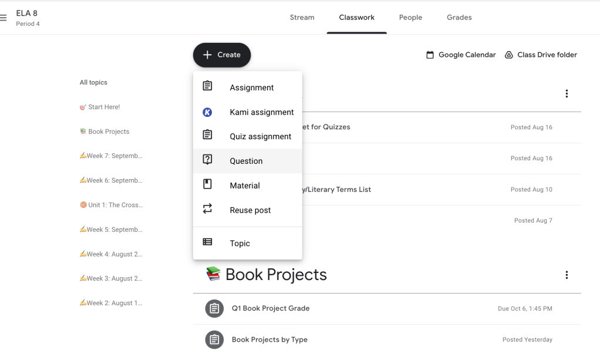Open the hamburger main menu icon

pos(4,18)
